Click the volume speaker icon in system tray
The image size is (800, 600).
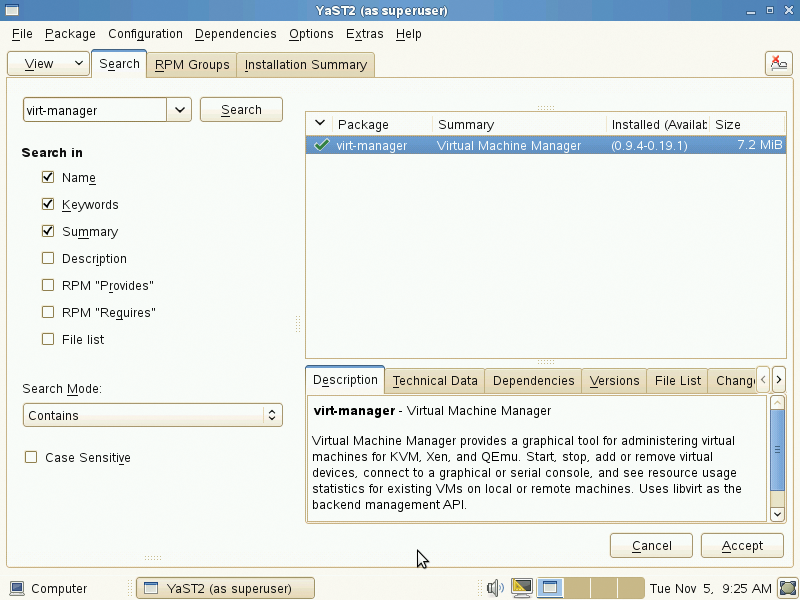pyautogui.click(x=494, y=588)
